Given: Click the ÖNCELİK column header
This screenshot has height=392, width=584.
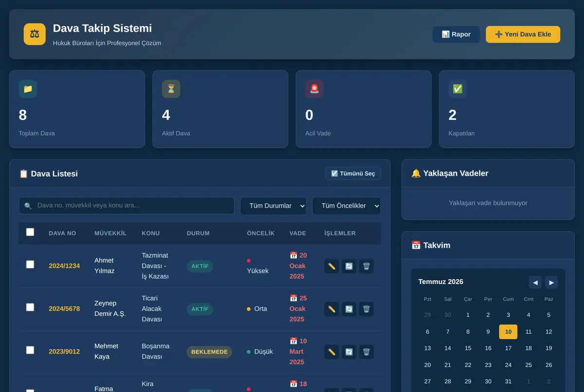Looking at the screenshot, I should 261,233.
